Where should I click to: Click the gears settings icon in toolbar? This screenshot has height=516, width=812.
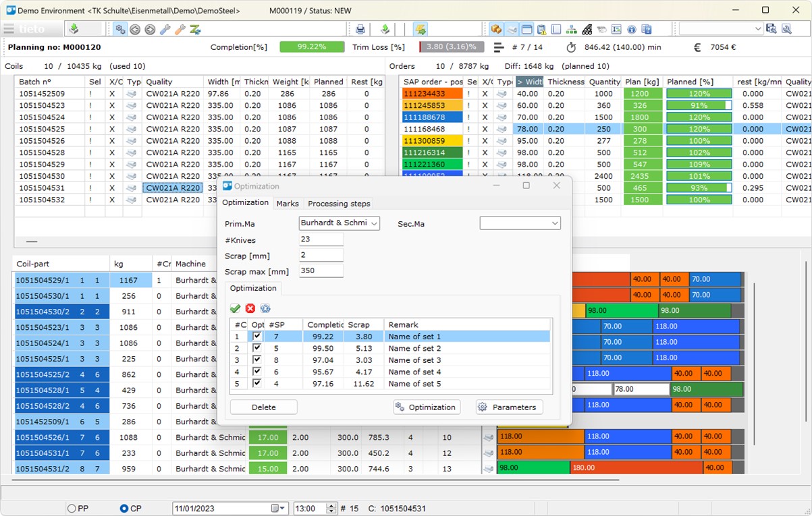coord(120,29)
